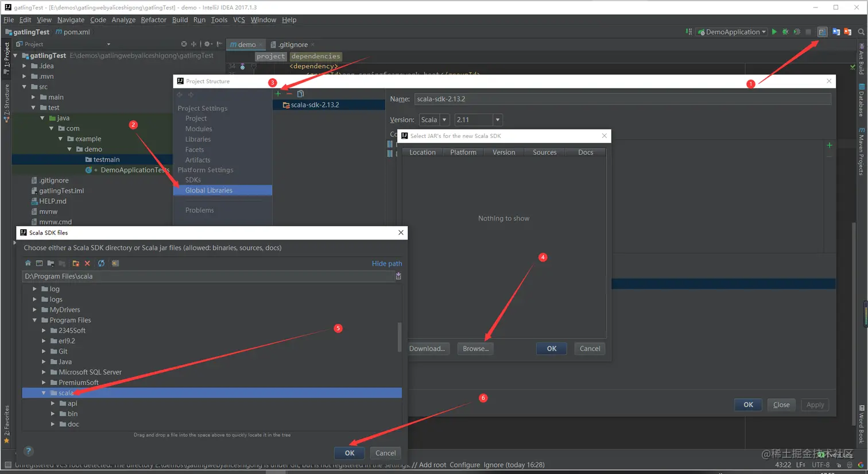Open the Maven Projects tool window
Screen dimensions: 868x474
862,152
